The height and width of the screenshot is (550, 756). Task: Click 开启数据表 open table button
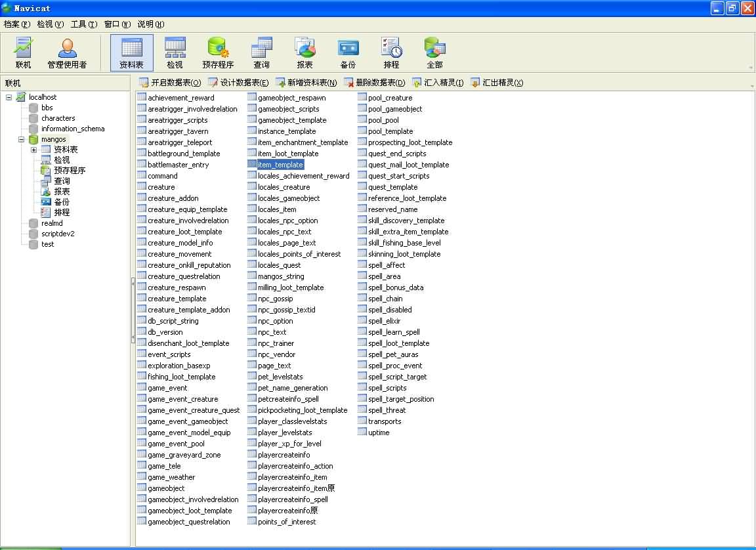click(x=170, y=83)
